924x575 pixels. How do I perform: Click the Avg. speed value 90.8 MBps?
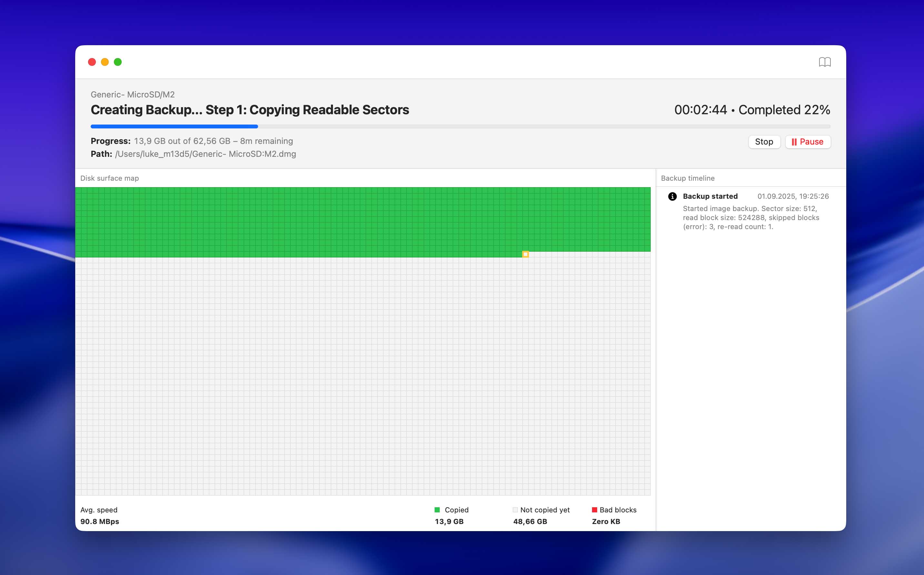(100, 521)
